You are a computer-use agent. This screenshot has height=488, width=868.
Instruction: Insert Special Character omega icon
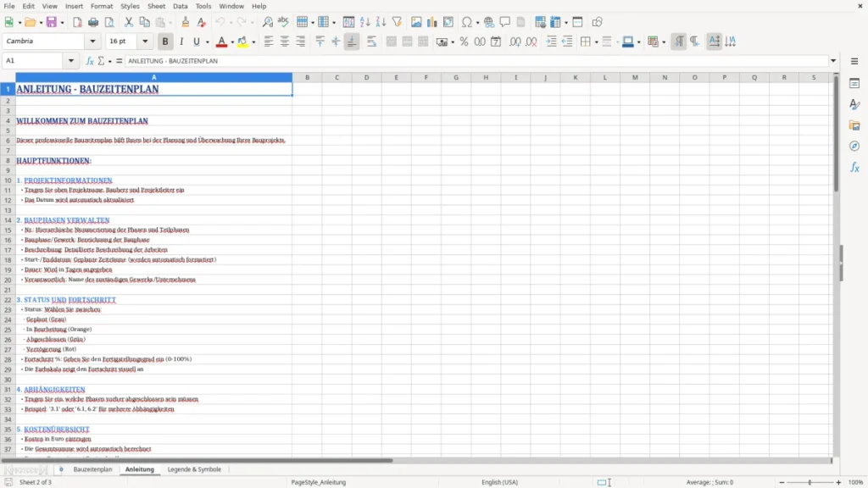tap(467, 22)
